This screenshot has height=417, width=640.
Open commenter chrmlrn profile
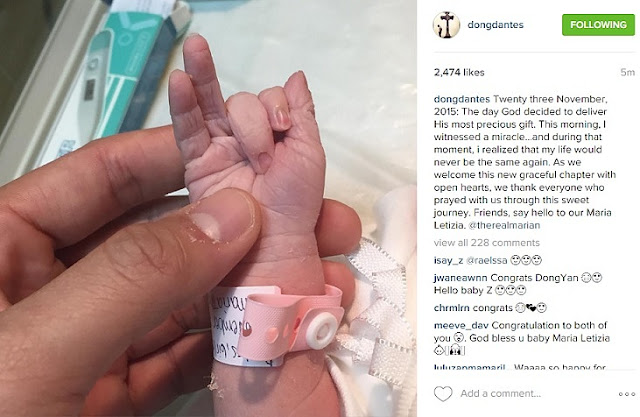[451, 308]
